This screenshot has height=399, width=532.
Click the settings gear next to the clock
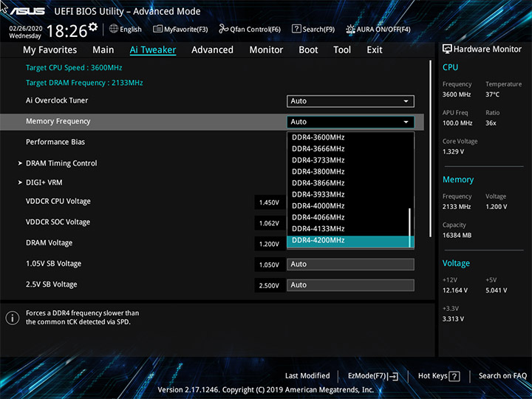pyautogui.click(x=93, y=27)
